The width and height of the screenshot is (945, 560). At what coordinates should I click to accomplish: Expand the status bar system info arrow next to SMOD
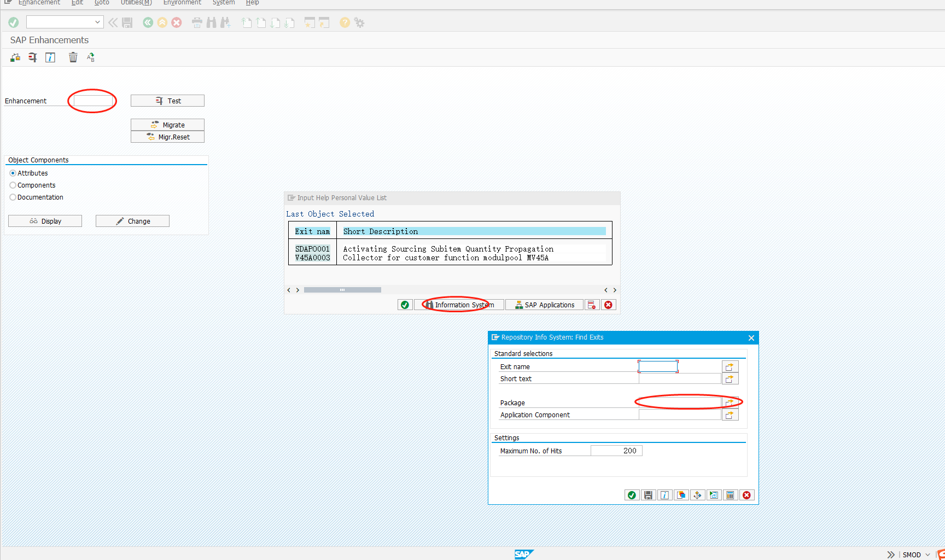(927, 555)
